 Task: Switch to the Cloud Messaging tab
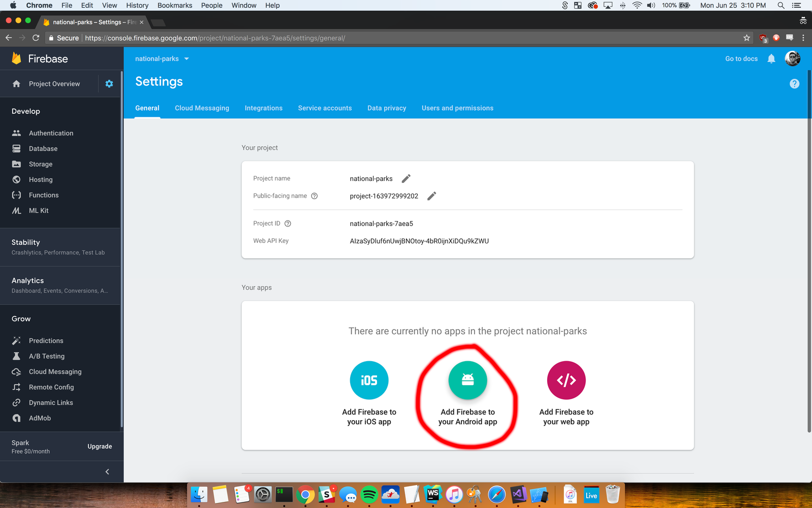click(x=202, y=108)
